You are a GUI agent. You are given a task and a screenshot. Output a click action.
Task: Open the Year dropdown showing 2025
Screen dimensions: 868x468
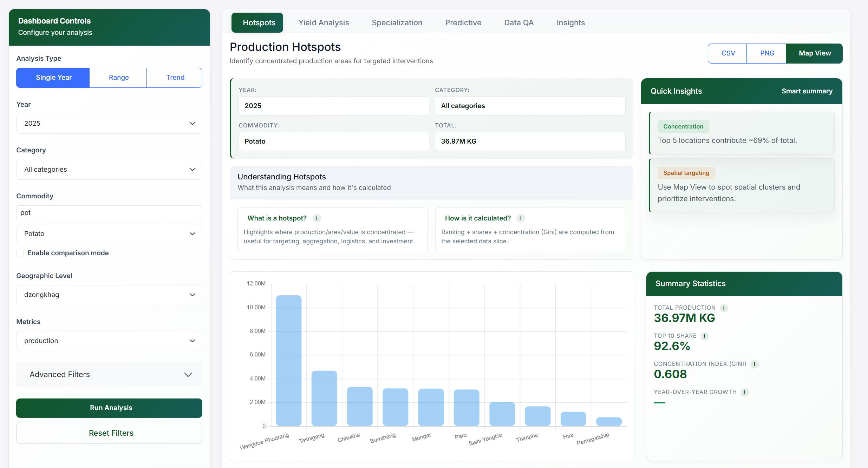(x=109, y=124)
